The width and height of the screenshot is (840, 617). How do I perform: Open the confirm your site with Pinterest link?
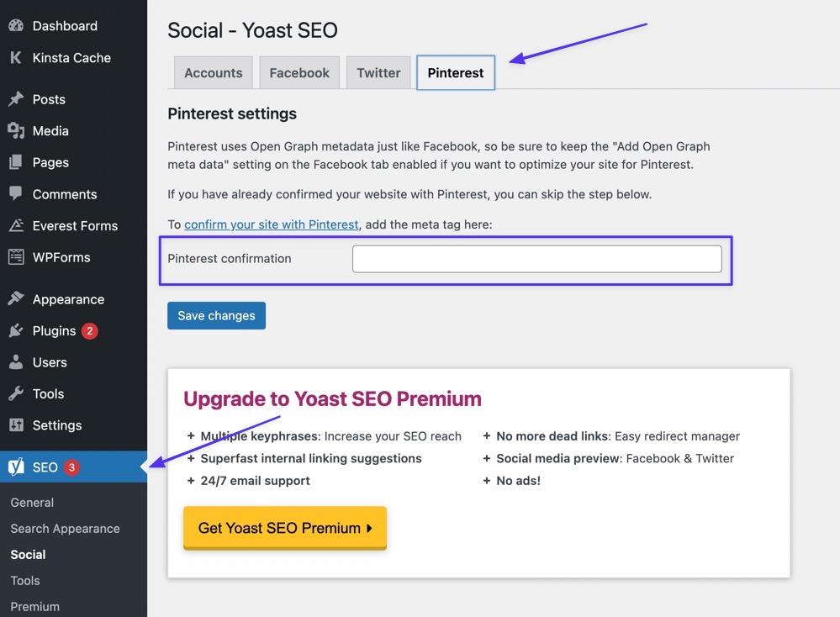271,224
